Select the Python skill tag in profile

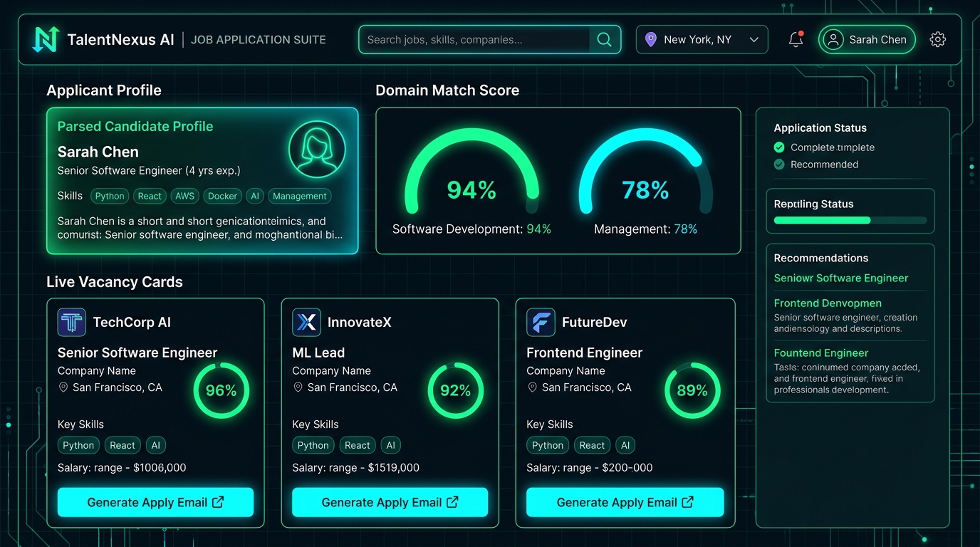coord(110,196)
